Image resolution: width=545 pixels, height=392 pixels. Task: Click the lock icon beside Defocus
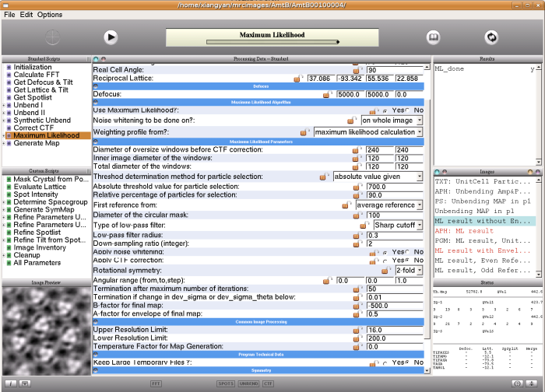(327, 94)
